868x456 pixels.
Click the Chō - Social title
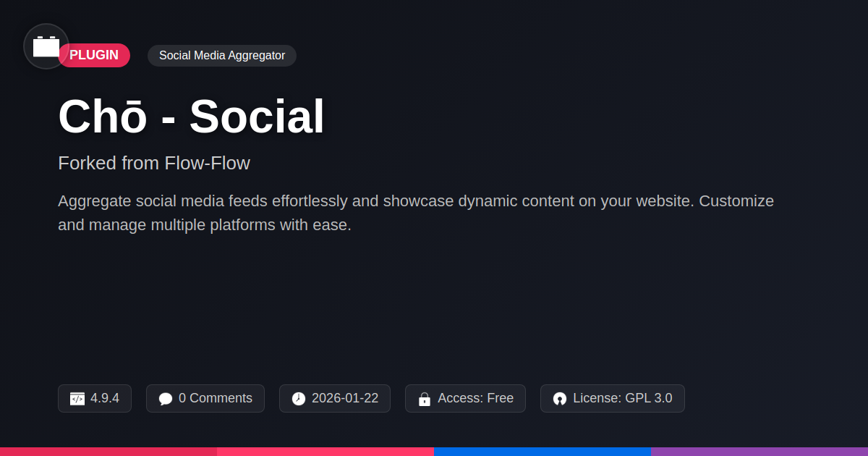coord(191,116)
